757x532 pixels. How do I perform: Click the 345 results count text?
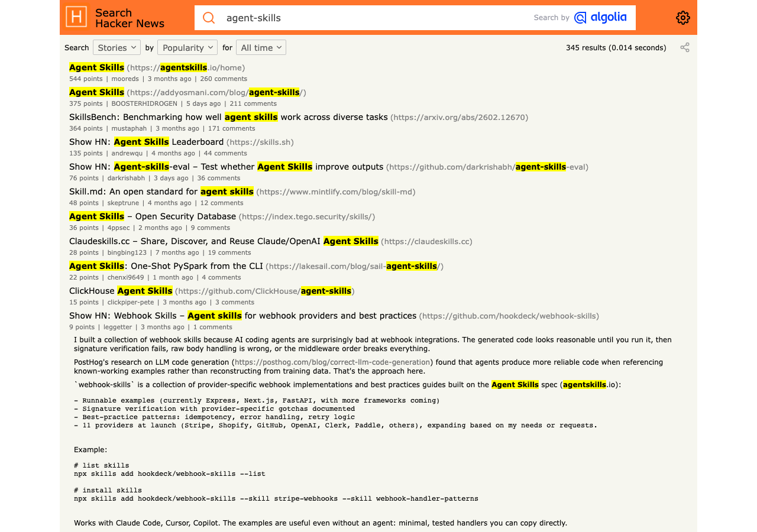pos(616,48)
